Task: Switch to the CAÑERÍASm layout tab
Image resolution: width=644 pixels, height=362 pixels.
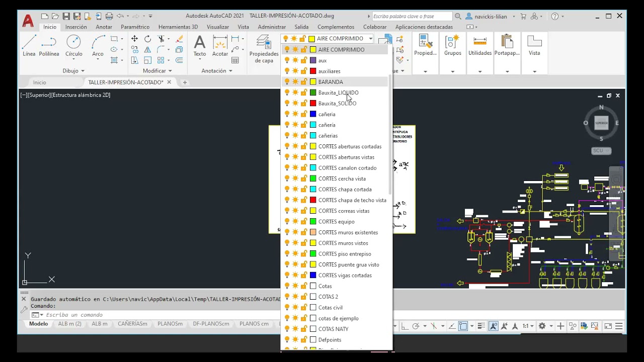Action: (132, 324)
